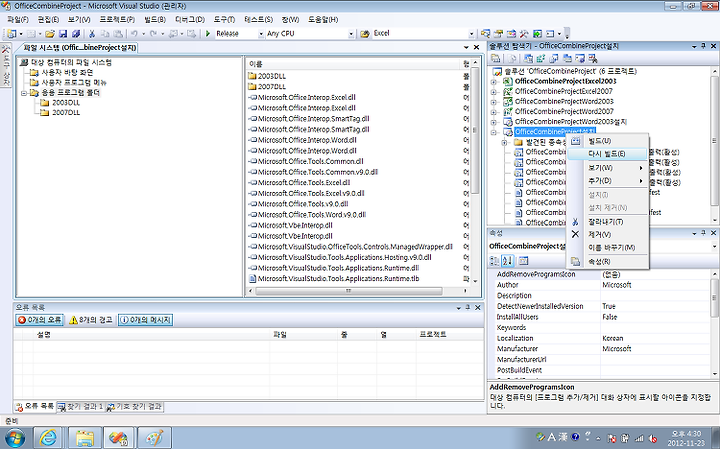Expand the OfficeCombineProjectWord2007 project node
Image resolution: width=720 pixels, height=449 pixels.
(494, 112)
